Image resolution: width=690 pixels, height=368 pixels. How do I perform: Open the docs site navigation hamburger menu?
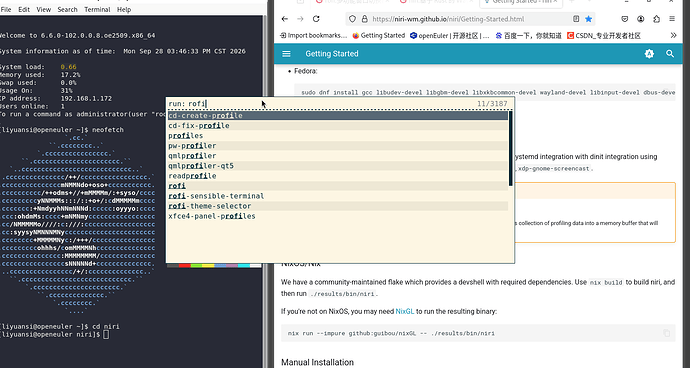[x=286, y=54]
